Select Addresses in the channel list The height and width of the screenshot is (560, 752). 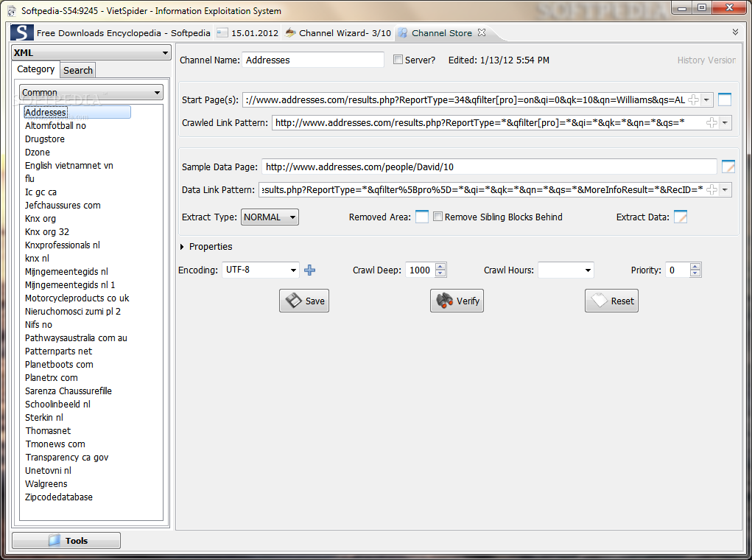click(x=77, y=112)
